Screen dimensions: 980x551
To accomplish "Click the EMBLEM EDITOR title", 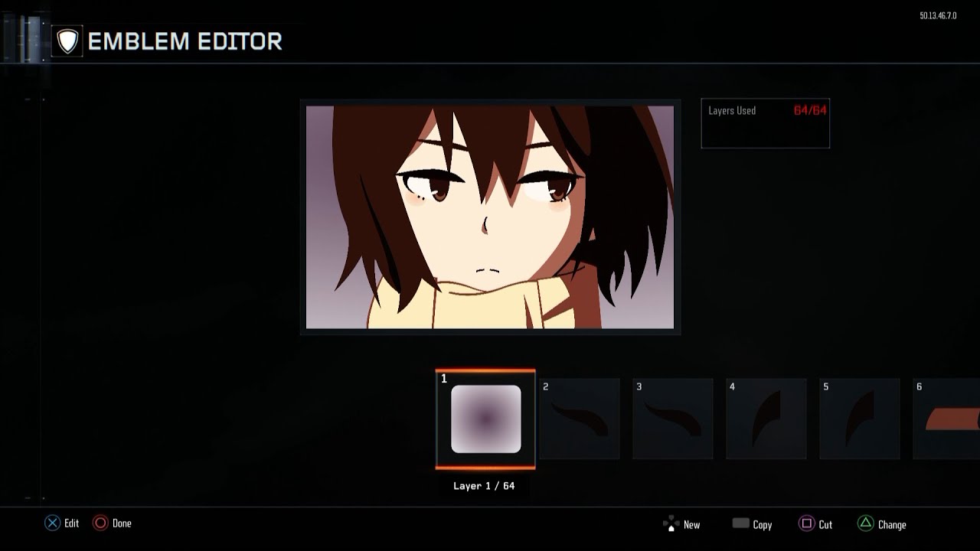I will tap(185, 41).
